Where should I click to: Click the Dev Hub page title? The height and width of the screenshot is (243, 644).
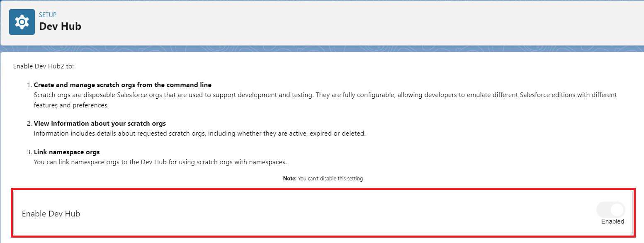(x=60, y=27)
